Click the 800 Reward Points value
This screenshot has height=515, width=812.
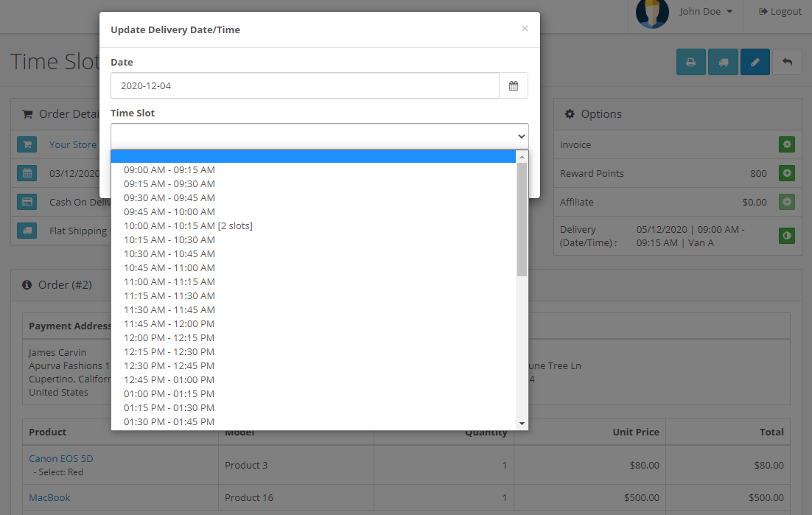tap(759, 173)
